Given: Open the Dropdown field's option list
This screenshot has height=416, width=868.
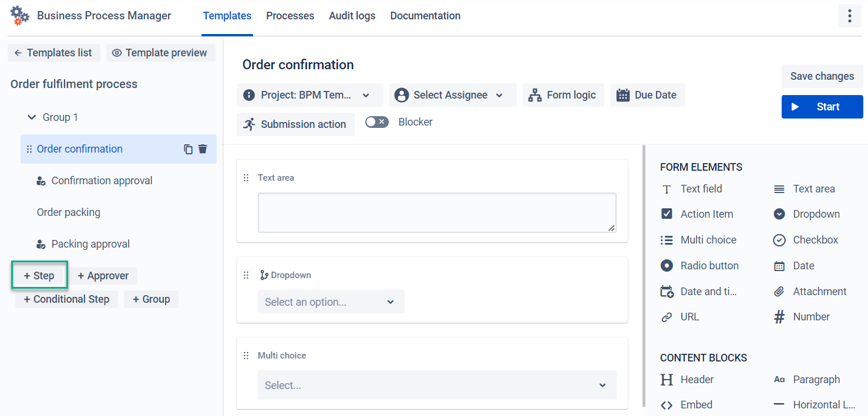Looking at the screenshot, I should click(x=331, y=301).
